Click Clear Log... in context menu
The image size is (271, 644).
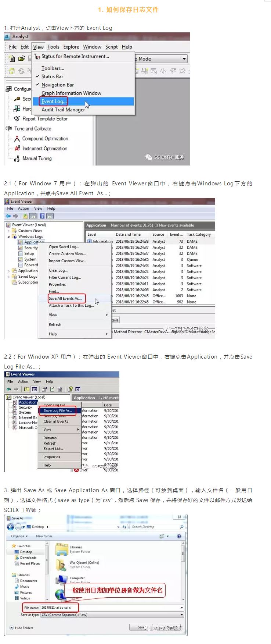pyautogui.click(x=58, y=270)
